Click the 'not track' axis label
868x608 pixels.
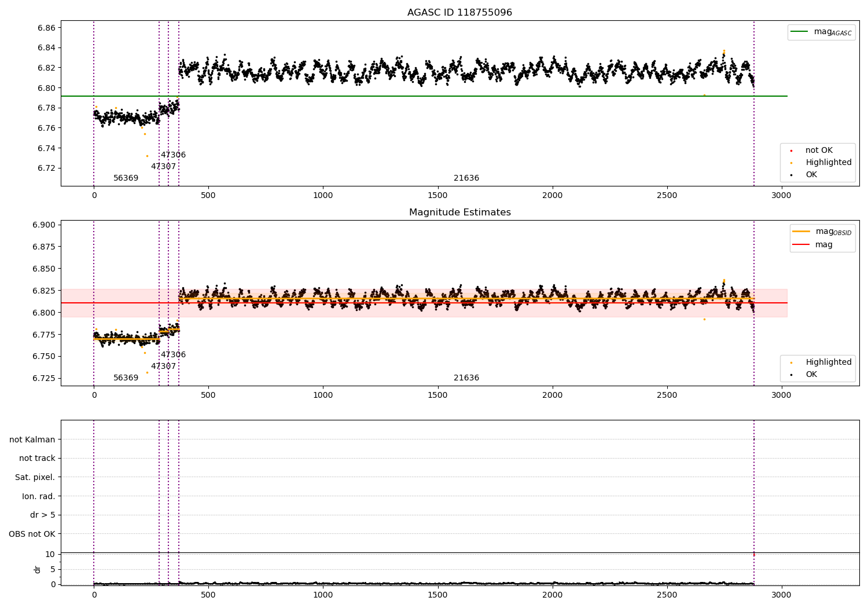(x=37, y=458)
